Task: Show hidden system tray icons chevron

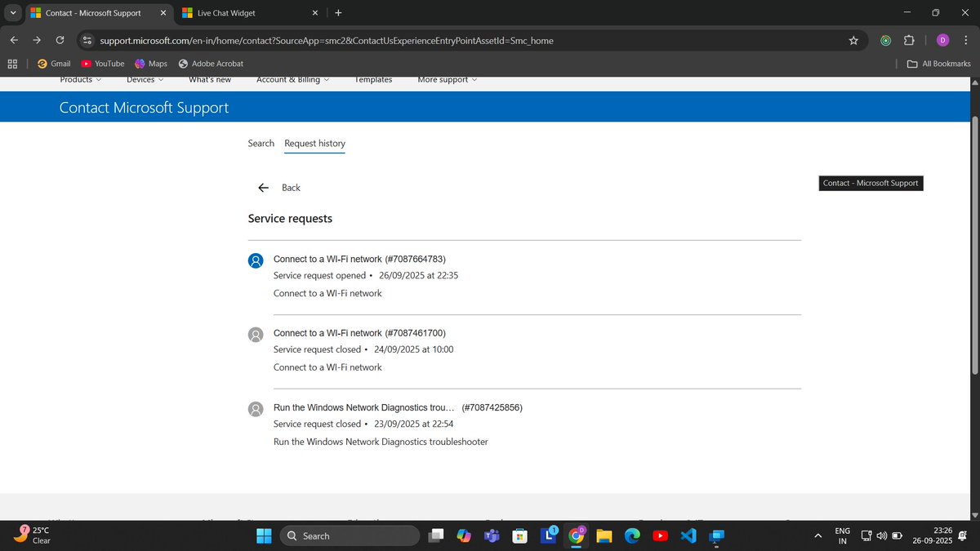Action: tap(817, 535)
